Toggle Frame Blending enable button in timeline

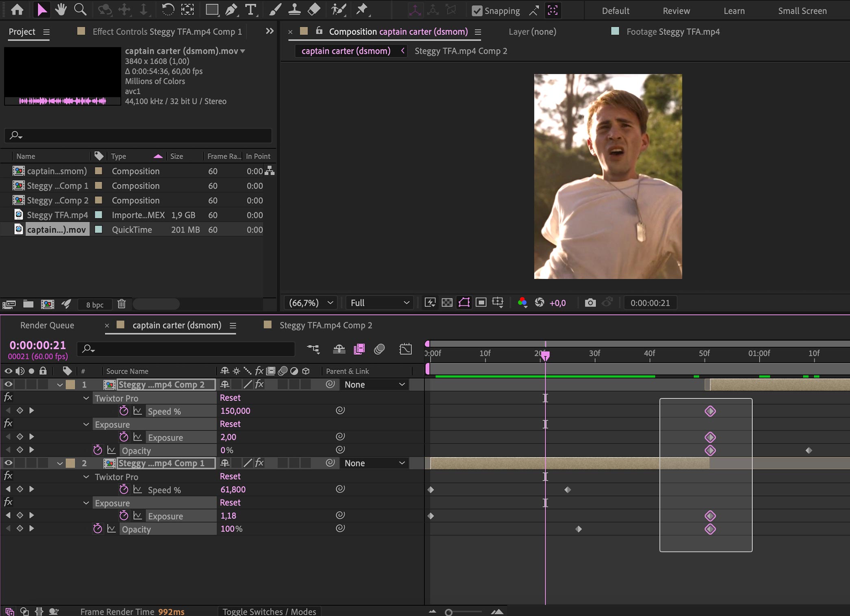coord(359,349)
